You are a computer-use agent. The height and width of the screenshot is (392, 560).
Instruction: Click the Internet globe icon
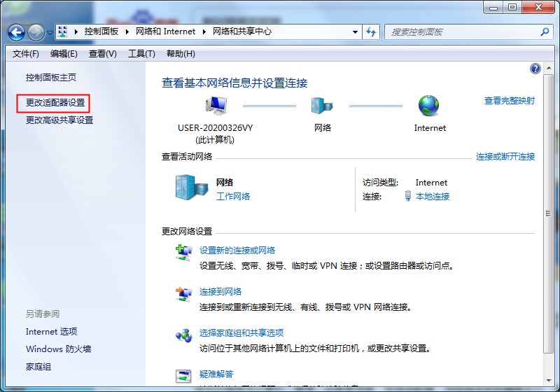pyautogui.click(x=429, y=106)
